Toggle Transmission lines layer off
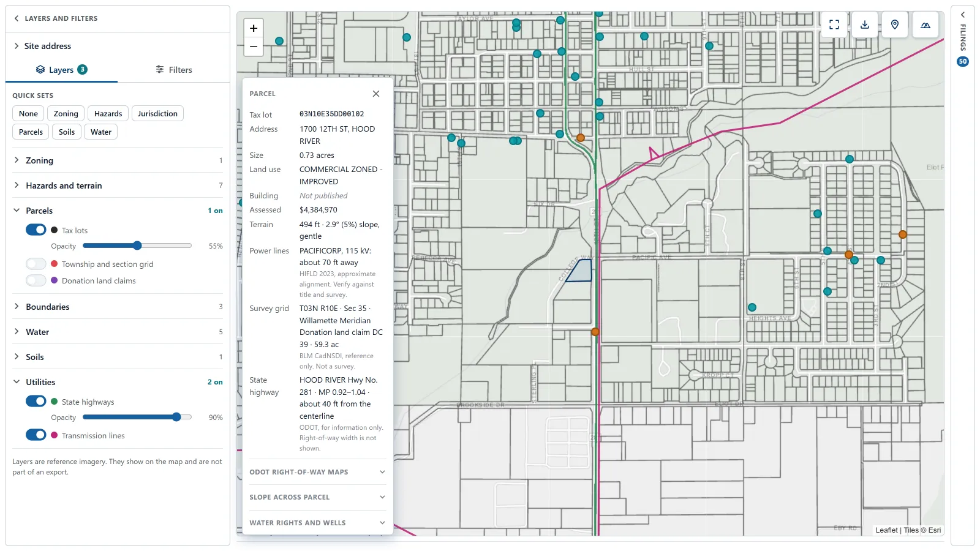Image resolution: width=980 pixels, height=551 pixels. (x=36, y=435)
